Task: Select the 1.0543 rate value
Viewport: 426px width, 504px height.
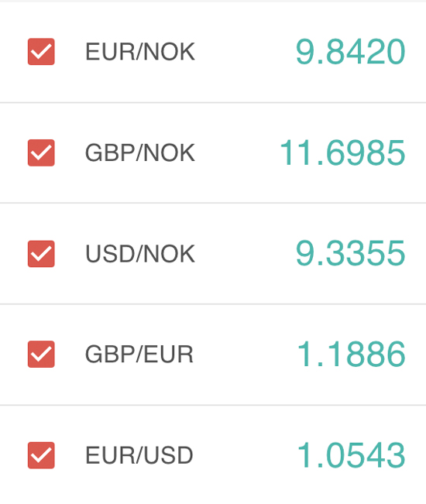Action: (351, 455)
